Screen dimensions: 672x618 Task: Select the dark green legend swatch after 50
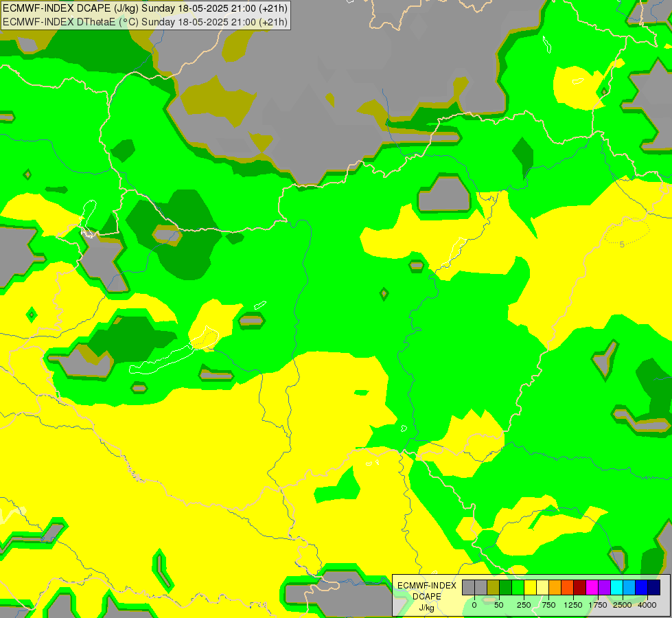506,587
